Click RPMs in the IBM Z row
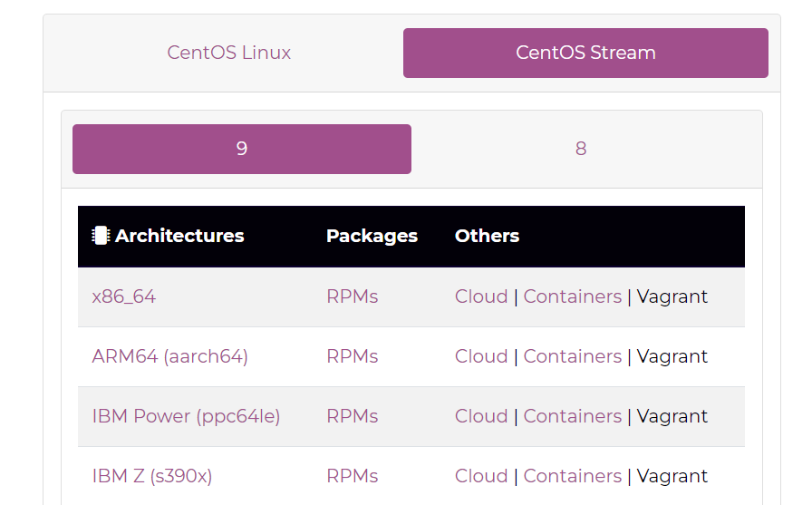812x505 pixels. [x=352, y=476]
